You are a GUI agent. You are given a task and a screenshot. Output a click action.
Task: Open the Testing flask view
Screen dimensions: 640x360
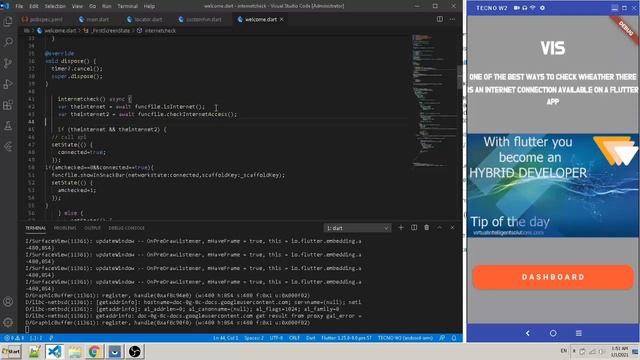8,126
